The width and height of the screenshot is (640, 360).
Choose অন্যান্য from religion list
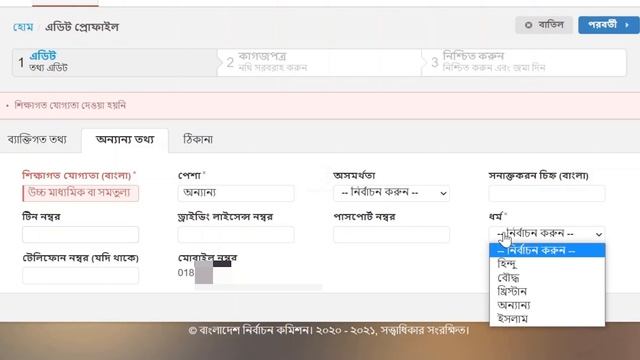(547, 305)
